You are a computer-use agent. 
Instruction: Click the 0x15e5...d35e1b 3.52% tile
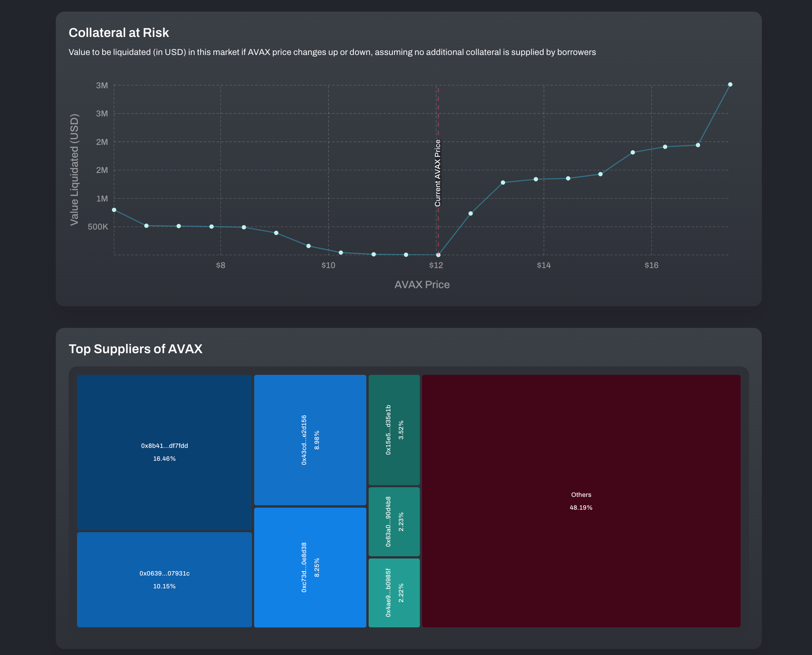coord(394,429)
